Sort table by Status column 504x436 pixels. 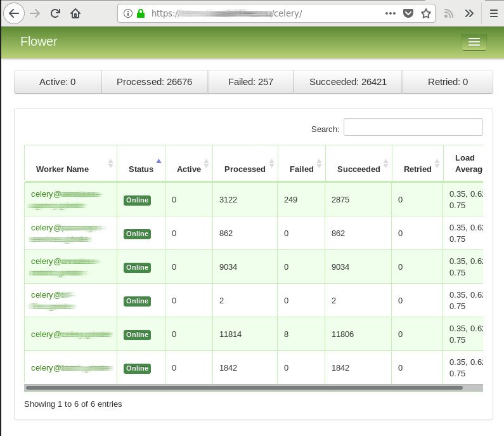[141, 164]
